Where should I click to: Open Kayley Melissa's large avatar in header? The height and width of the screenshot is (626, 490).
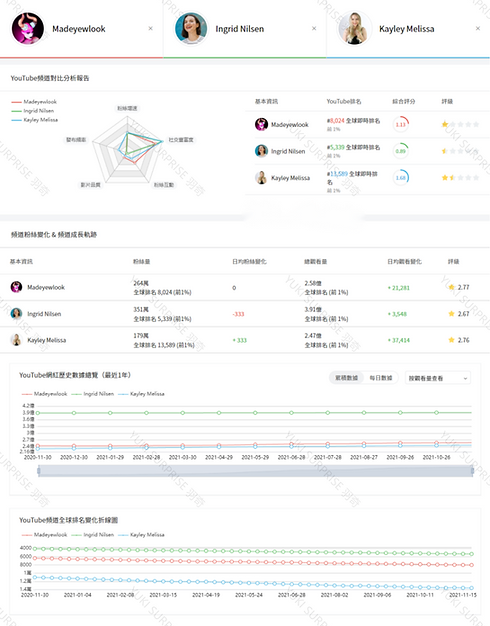pos(354,28)
